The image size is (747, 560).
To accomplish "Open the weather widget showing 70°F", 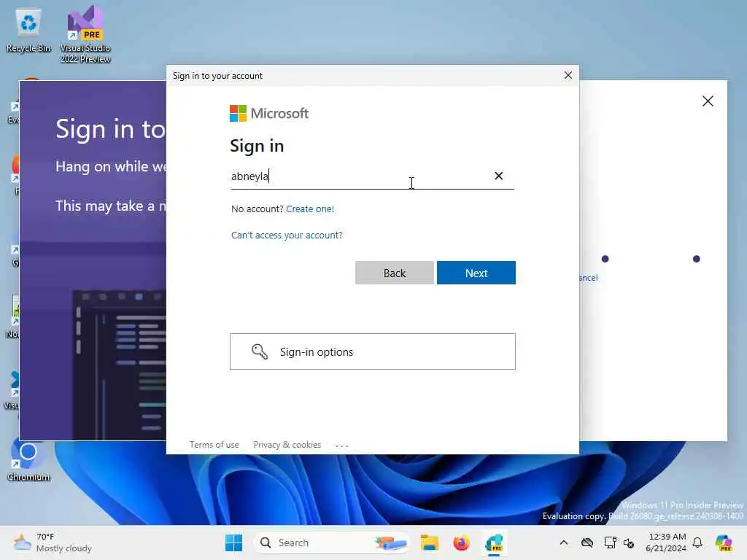I will (53, 542).
